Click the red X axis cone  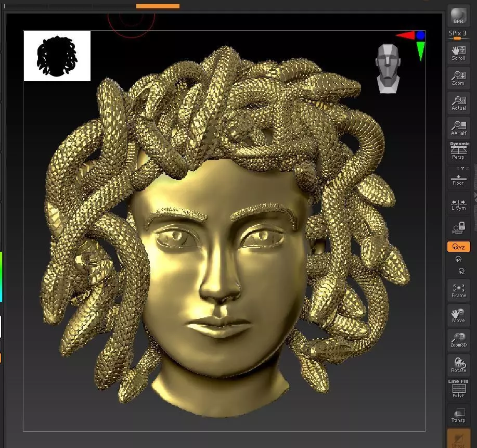pos(405,35)
